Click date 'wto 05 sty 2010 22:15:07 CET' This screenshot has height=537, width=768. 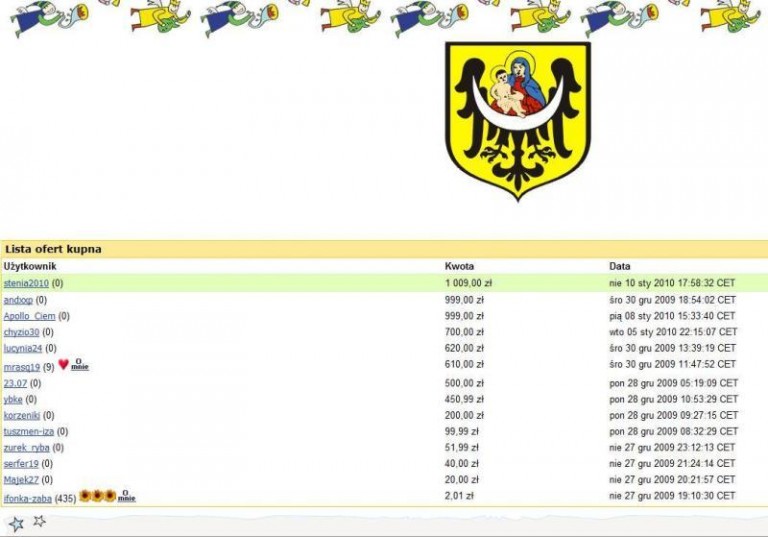(673, 332)
